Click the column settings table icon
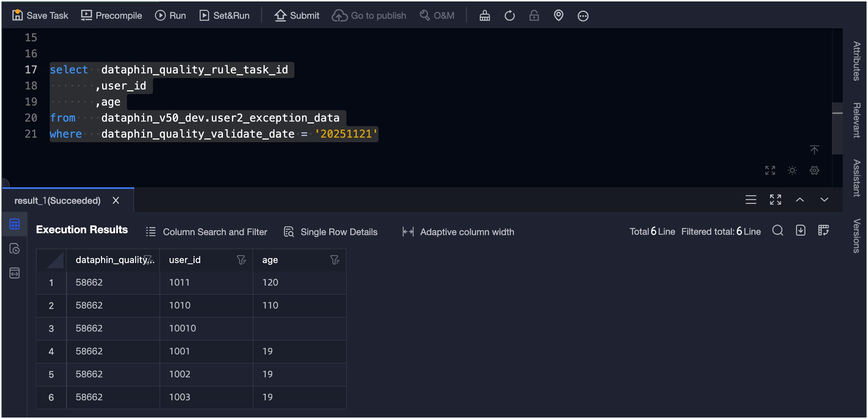Image resolution: width=868 pixels, height=419 pixels. (x=824, y=231)
